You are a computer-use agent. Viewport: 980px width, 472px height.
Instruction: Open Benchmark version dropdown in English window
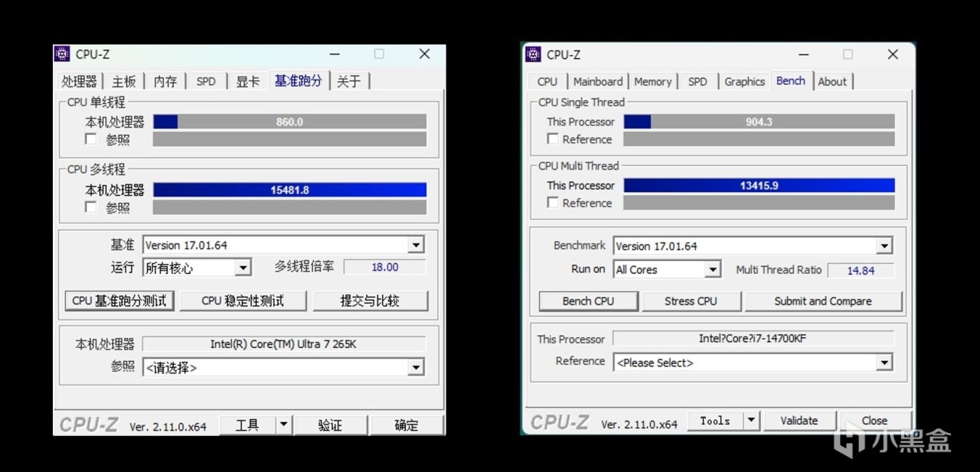coord(884,246)
